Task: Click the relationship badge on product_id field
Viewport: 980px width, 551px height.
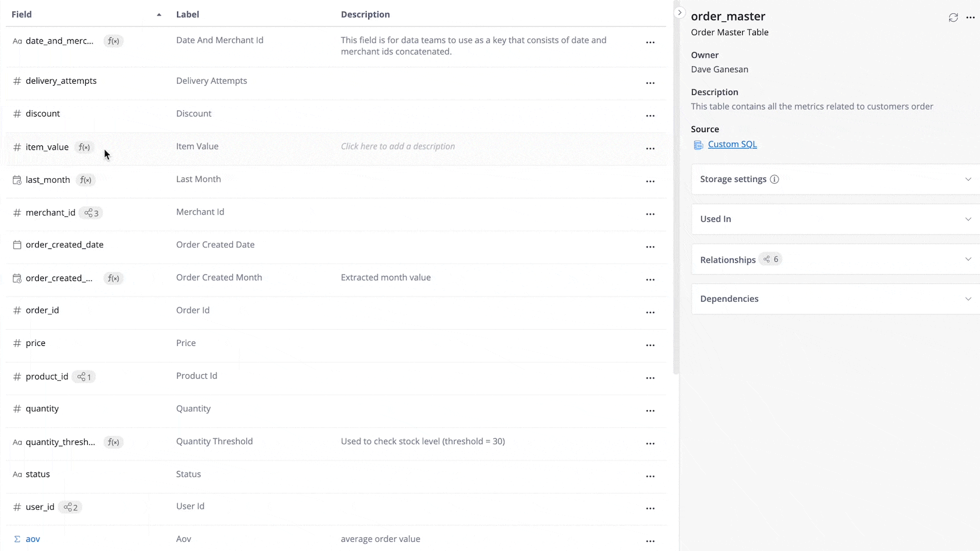Action: click(x=84, y=377)
